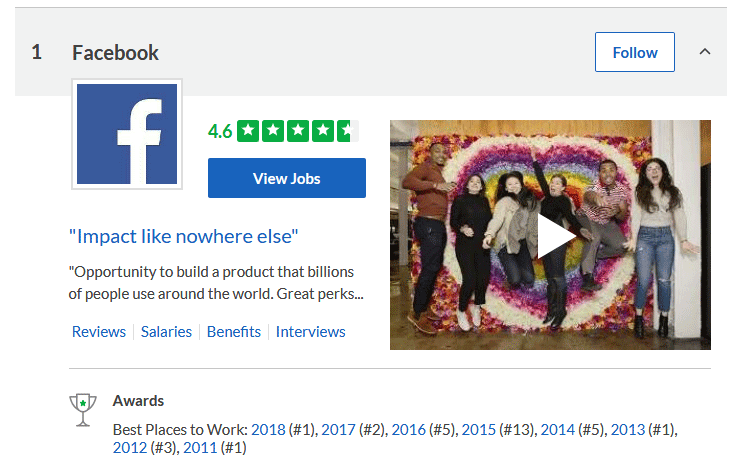Open the 2014 Best Places to Work list
This screenshot has width=745, height=469.
558,430
